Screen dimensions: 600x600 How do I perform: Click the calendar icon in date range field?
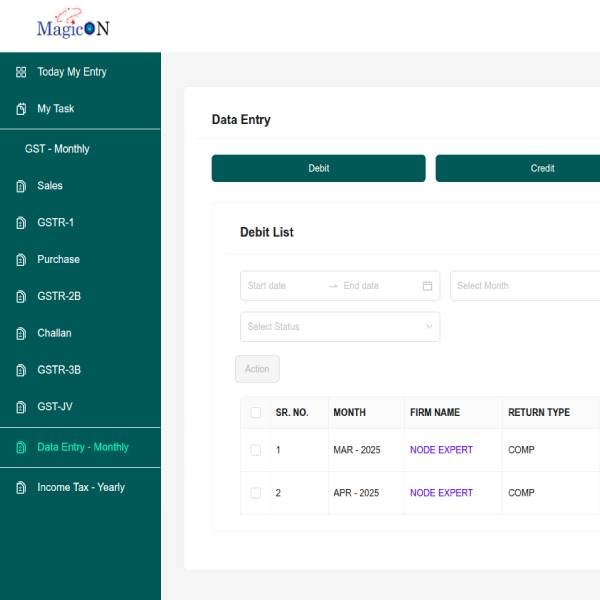[427, 286]
